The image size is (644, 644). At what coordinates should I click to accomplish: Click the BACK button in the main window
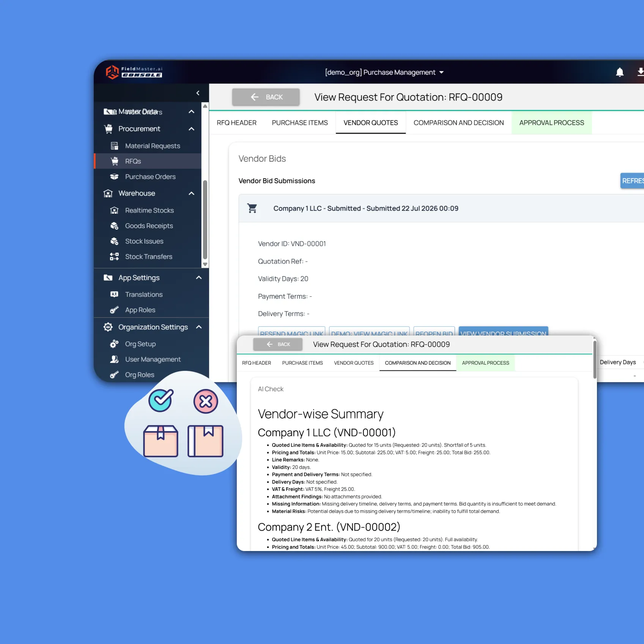click(x=266, y=97)
